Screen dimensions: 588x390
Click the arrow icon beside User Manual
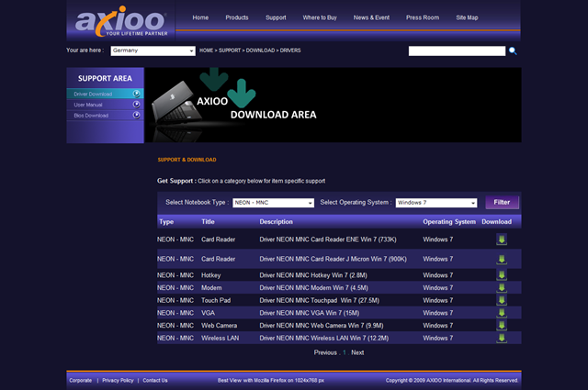pyautogui.click(x=137, y=105)
